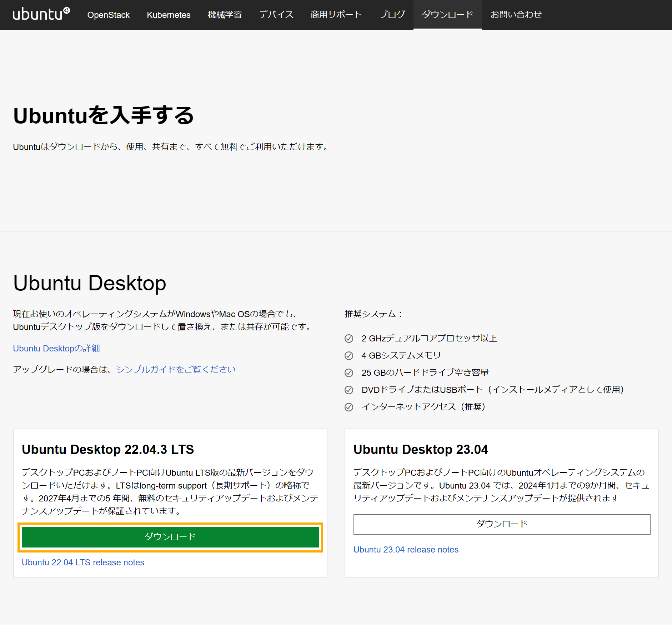Open the シンプルガイドをご覧ください link
The height and width of the screenshot is (625, 672).
(x=176, y=369)
